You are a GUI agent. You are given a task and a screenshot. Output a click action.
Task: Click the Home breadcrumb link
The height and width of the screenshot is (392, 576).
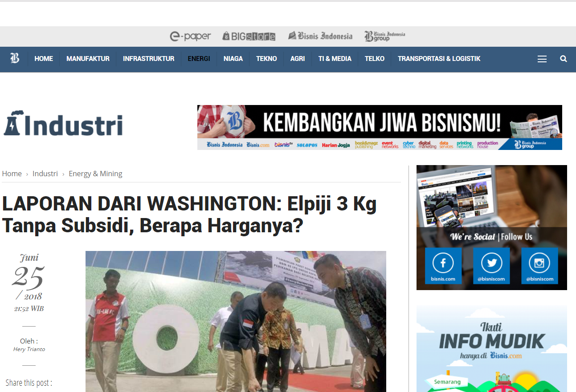(12, 174)
